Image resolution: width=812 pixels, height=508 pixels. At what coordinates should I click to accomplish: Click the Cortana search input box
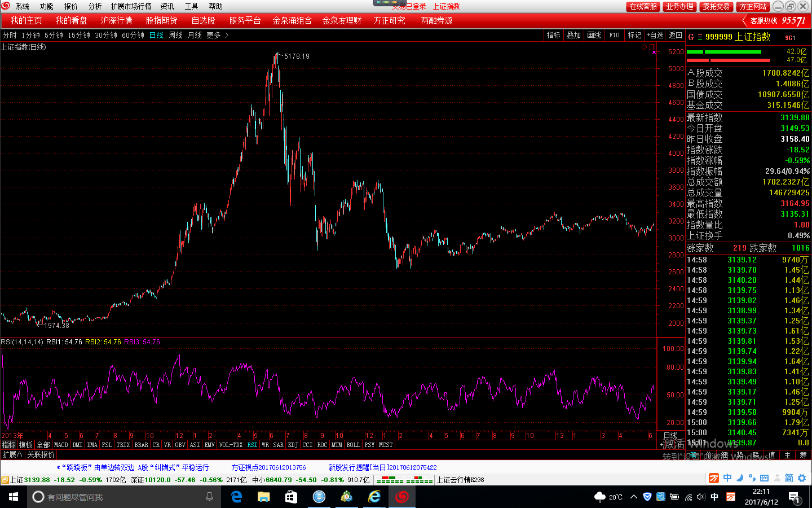pos(123,497)
